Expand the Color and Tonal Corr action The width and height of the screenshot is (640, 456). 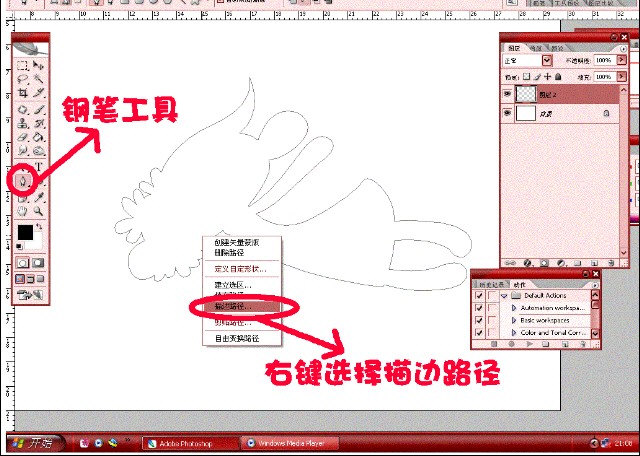tap(514, 333)
